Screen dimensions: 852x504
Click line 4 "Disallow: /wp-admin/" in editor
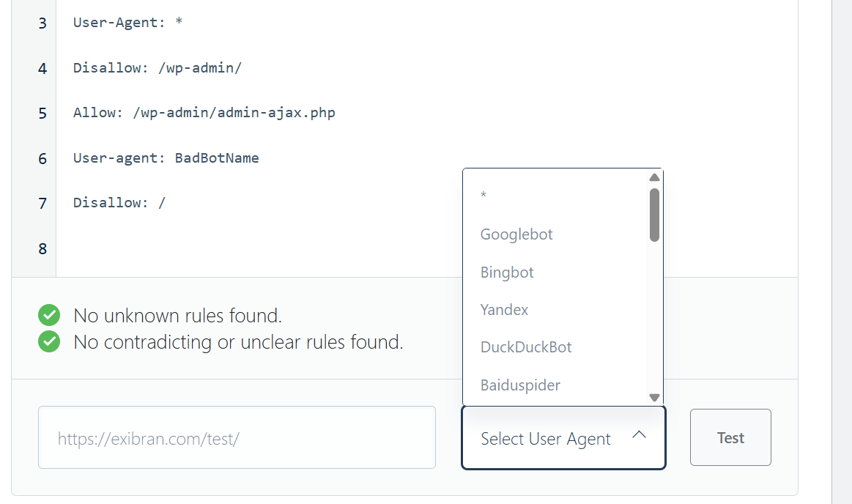[x=158, y=68]
